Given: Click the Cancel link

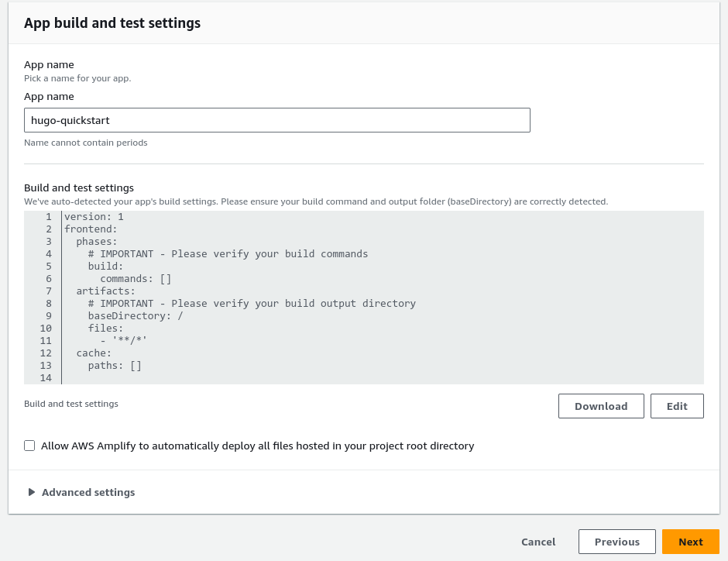Looking at the screenshot, I should pos(538,542).
